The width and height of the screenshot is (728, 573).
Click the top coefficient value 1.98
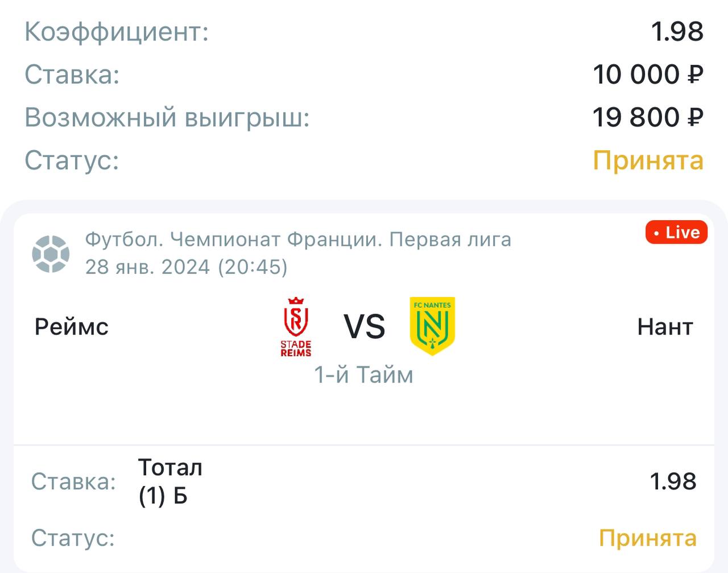pos(677,31)
